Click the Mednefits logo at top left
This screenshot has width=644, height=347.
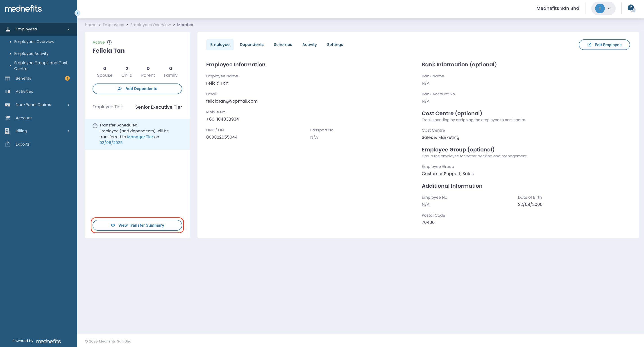23,9
